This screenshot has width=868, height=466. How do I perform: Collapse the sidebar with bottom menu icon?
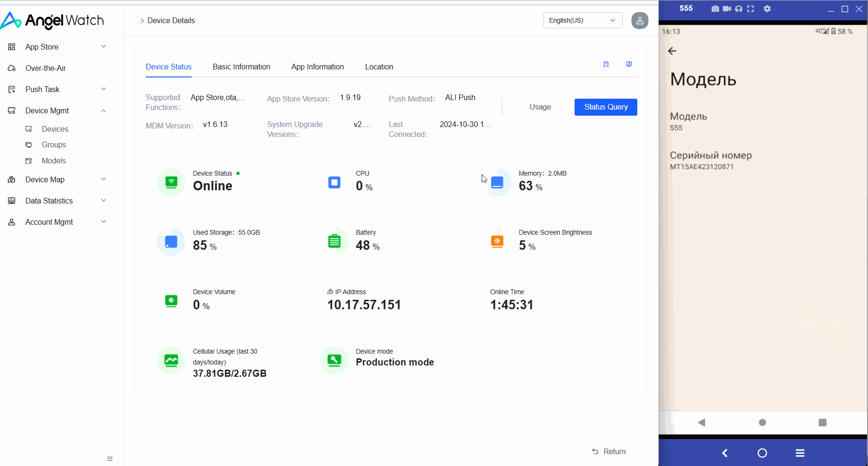(x=110, y=459)
